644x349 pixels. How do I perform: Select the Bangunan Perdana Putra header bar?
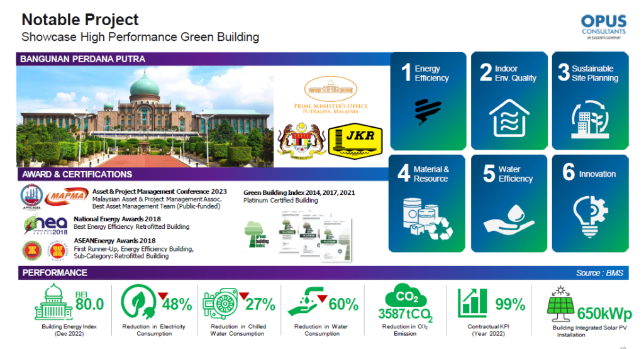(200, 59)
